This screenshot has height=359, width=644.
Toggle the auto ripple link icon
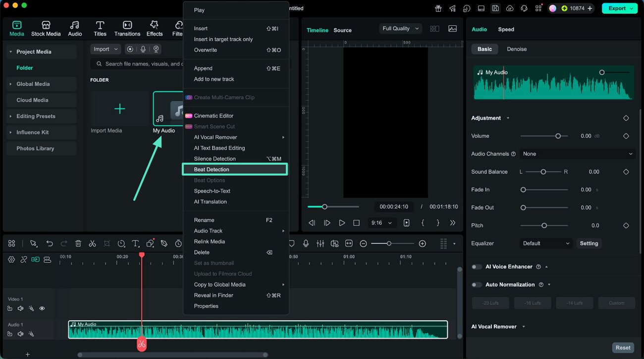[35, 259]
